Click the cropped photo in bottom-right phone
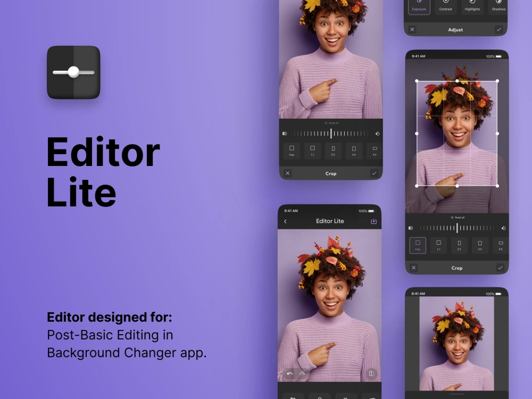This screenshot has width=532, height=399. pyautogui.click(x=456, y=343)
